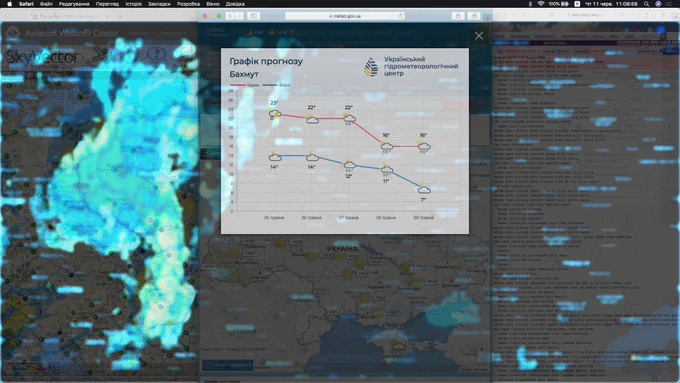Reload the meteo.gov.ua page
The image size is (680, 383).
tap(400, 16)
